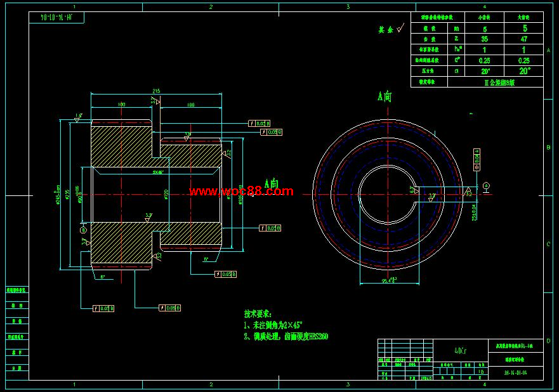Image resolution: width=559 pixels, height=392 pixels.
Task: Select the 95.4 keyway dimension
Action: (x=388, y=280)
